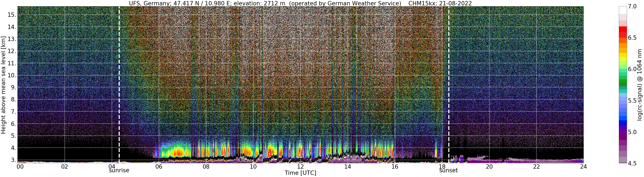Click the dark blue band of the colorbar
Viewport: 644px width, 177px height.
(623, 123)
